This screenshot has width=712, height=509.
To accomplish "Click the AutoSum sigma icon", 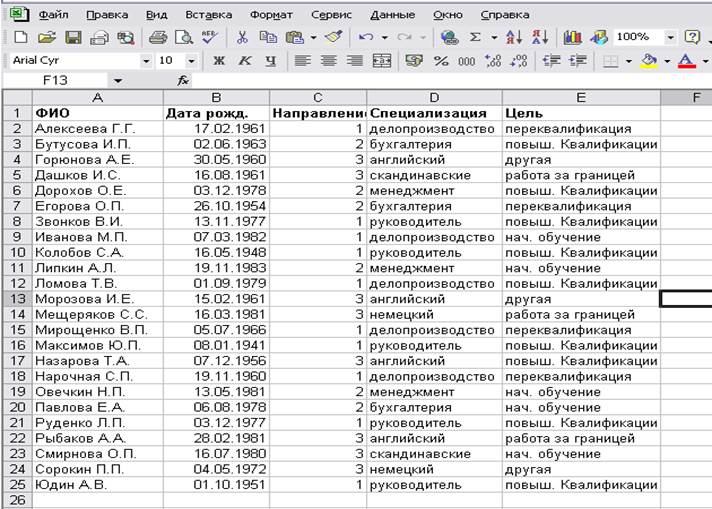I will point(476,37).
